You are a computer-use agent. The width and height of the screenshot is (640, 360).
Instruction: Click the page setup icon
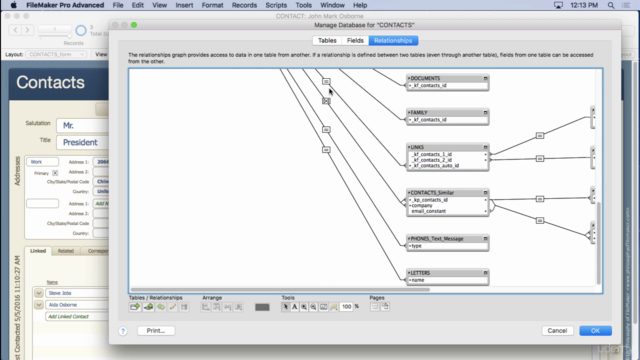tap(385, 307)
